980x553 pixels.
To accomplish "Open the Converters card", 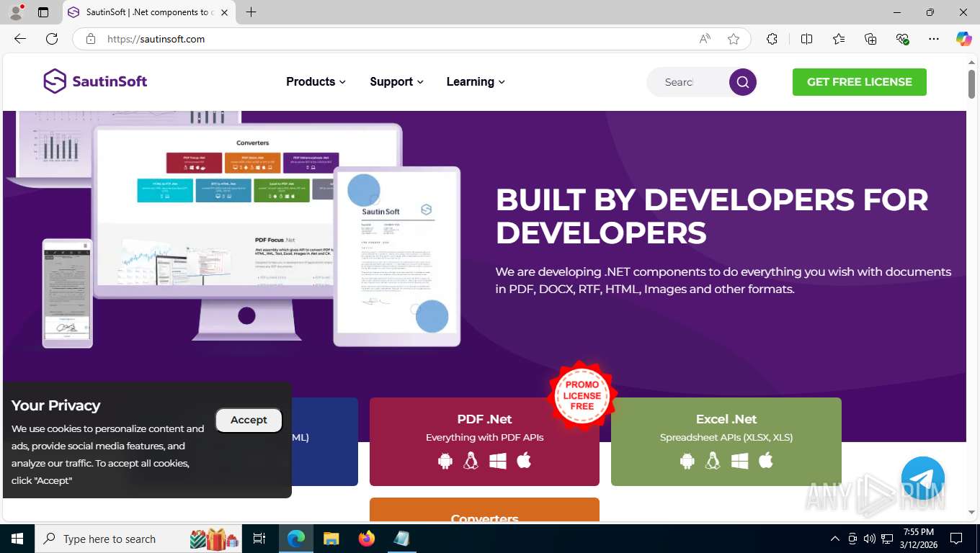I will (x=484, y=510).
